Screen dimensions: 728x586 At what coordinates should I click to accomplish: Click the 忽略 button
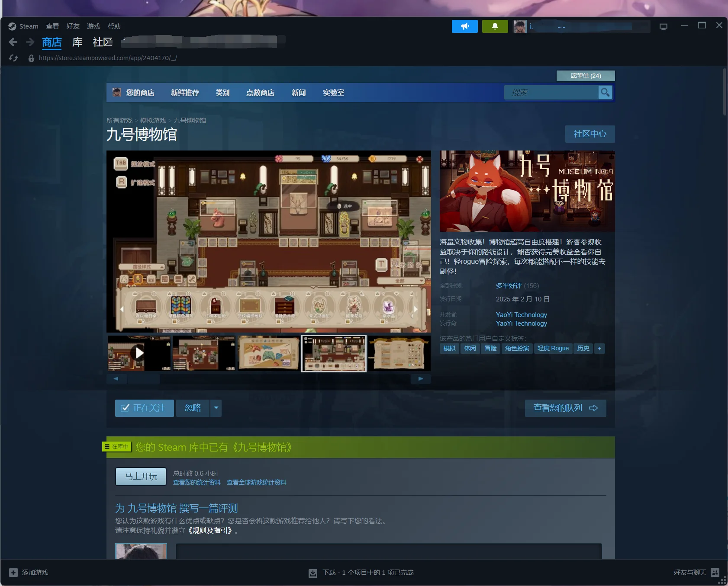pyautogui.click(x=193, y=408)
